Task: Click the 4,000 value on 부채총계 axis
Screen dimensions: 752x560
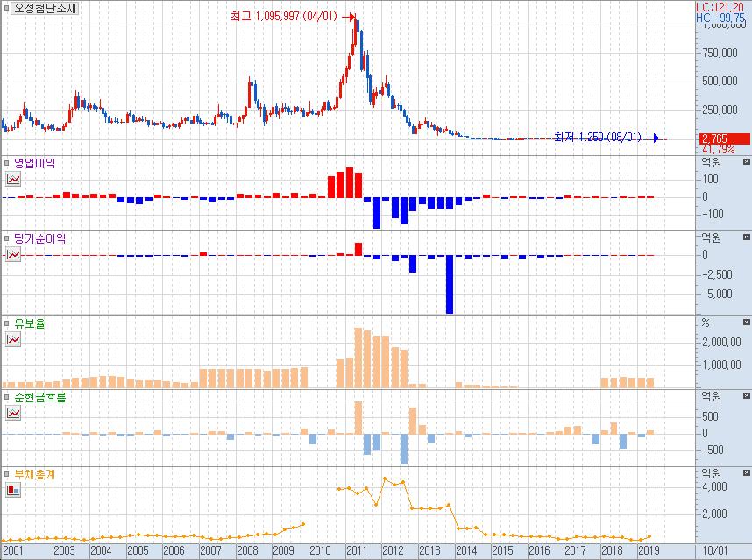Action: [714, 486]
